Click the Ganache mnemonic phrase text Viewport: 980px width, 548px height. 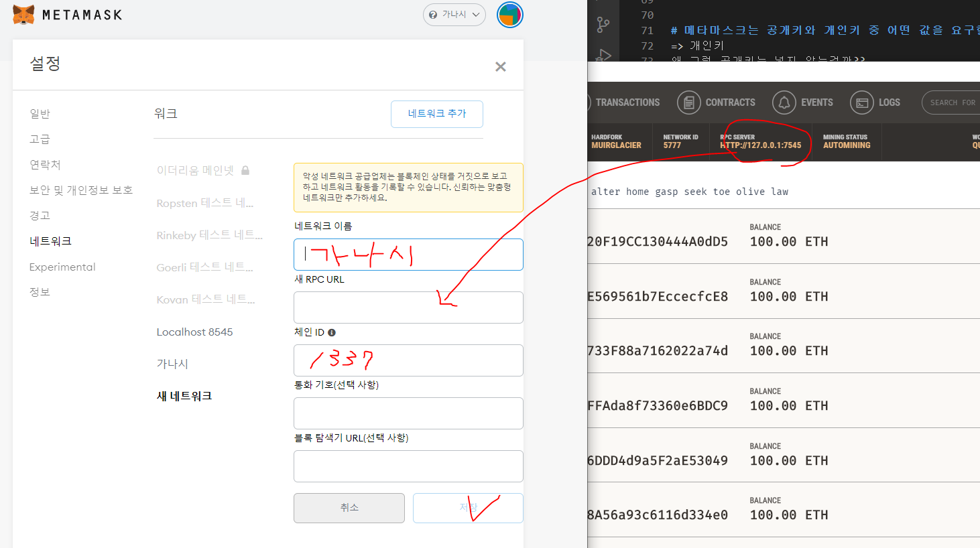[689, 192]
